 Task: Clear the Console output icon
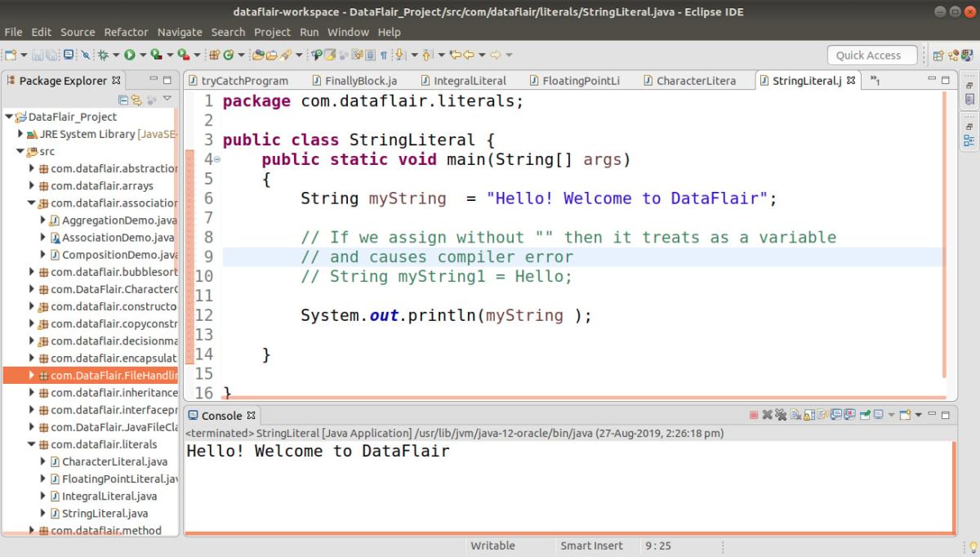tap(794, 414)
